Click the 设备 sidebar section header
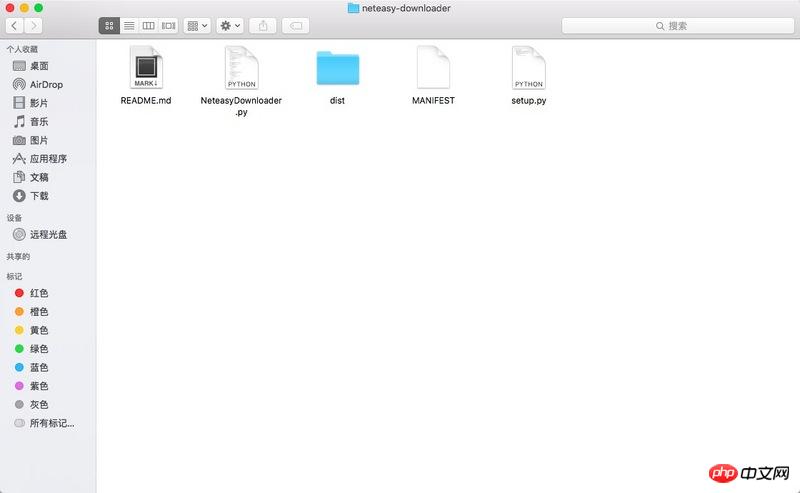The width and height of the screenshot is (800, 493). 14,218
